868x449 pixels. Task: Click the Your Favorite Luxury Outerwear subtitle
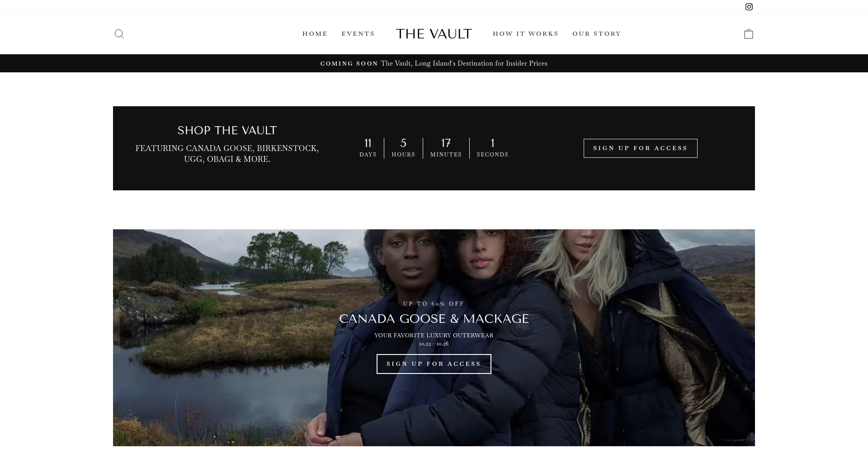434,336
